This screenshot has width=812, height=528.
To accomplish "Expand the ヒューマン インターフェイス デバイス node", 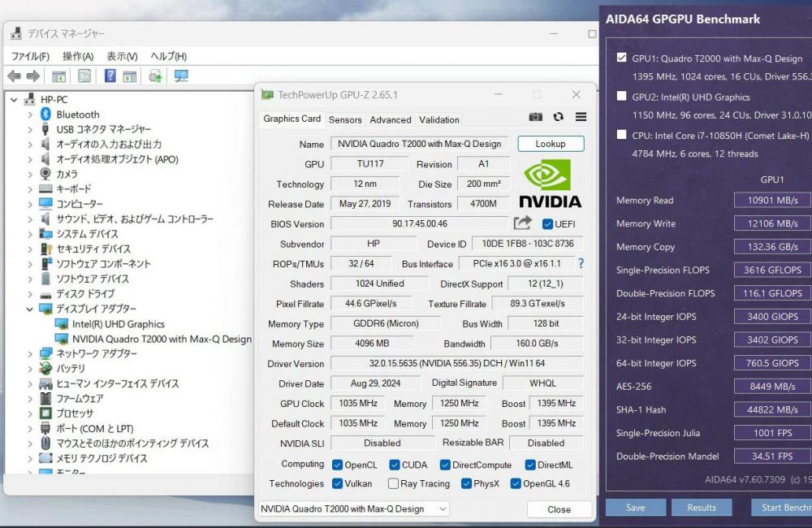I will click(30, 384).
